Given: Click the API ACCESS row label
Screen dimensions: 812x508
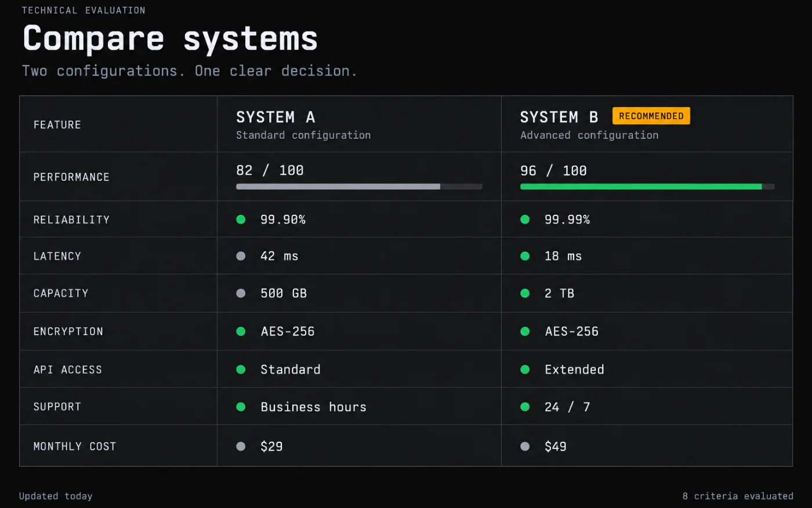Looking at the screenshot, I should (x=67, y=370).
